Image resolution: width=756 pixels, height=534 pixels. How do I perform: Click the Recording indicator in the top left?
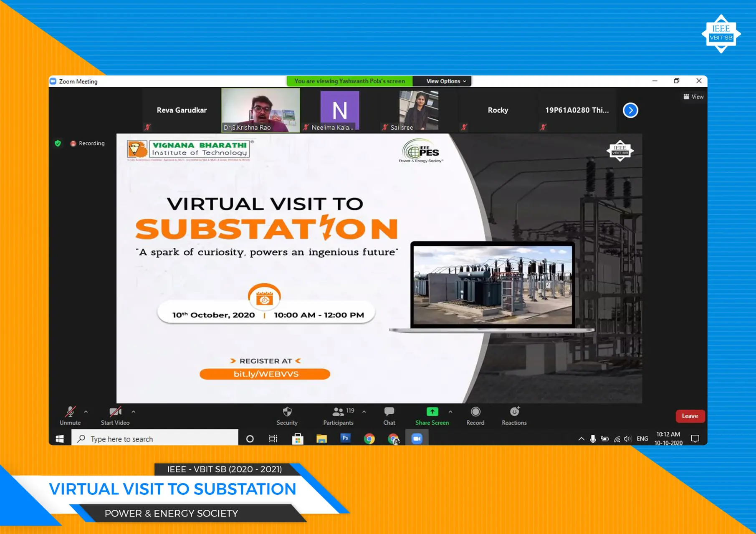(88, 143)
